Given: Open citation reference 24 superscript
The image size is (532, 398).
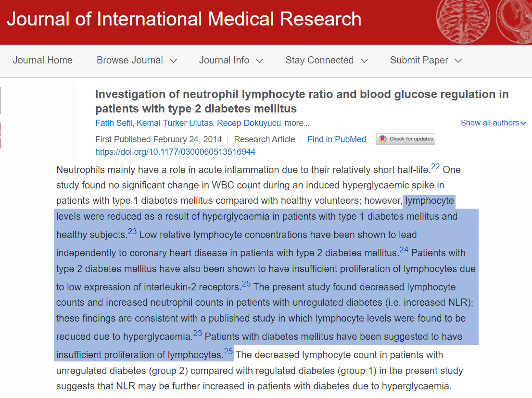Looking at the screenshot, I should (404, 250).
